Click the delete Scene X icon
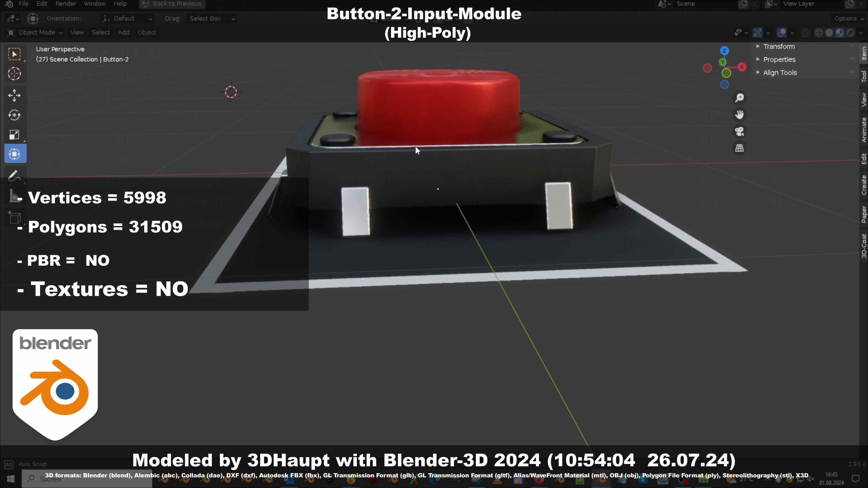Viewport: 868px width, 488px height. pyautogui.click(x=754, y=4)
